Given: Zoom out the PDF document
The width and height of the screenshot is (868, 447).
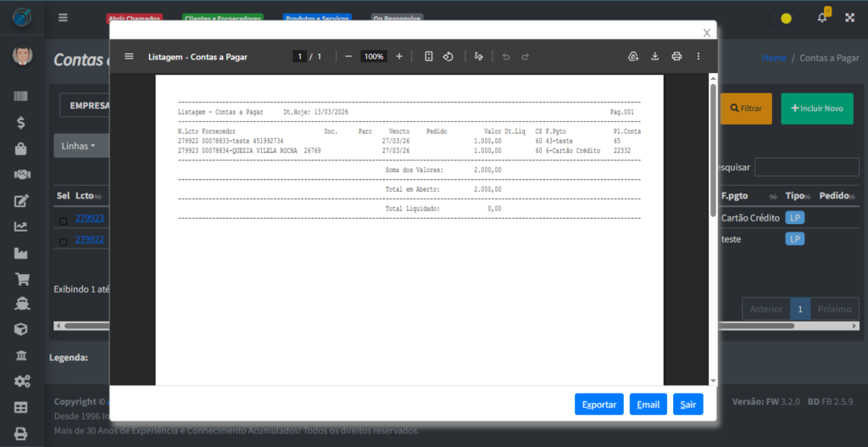Looking at the screenshot, I should pos(348,56).
